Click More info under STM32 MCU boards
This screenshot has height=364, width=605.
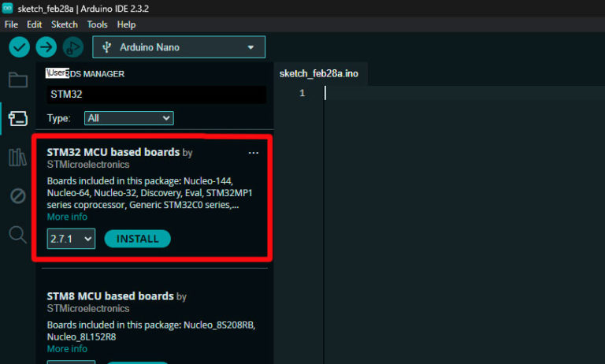tap(67, 217)
